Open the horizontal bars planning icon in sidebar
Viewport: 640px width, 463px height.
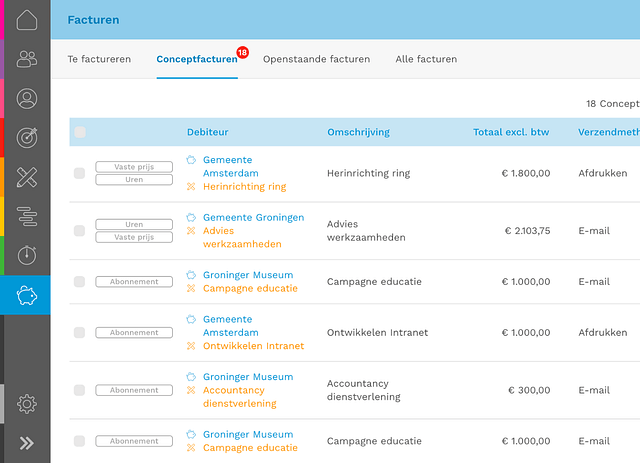pyautogui.click(x=27, y=216)
